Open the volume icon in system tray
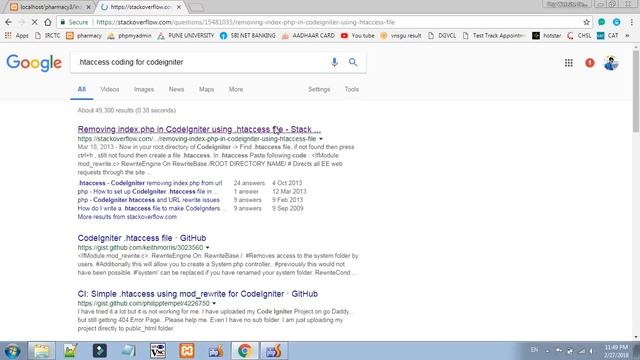 click(591, 351)
